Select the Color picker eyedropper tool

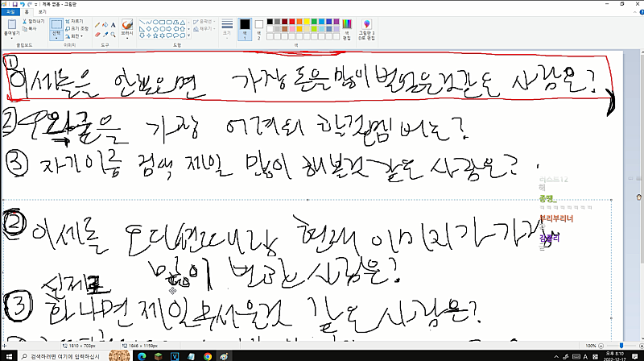click(105, 35)
